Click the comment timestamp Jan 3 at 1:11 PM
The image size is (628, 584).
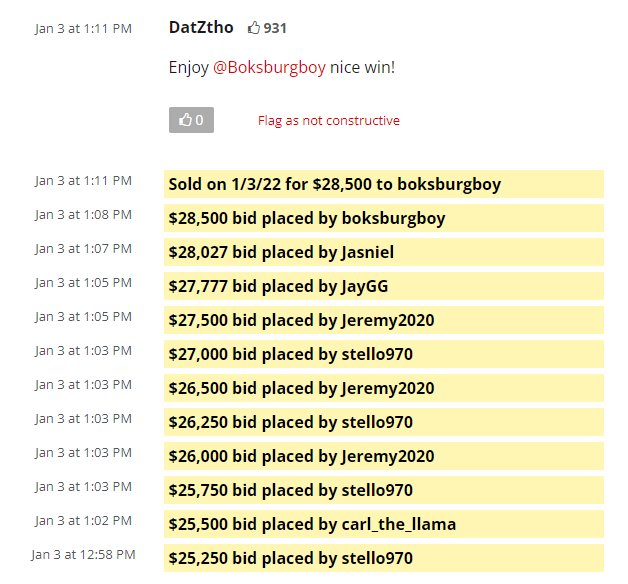click(x=83, y=28)
